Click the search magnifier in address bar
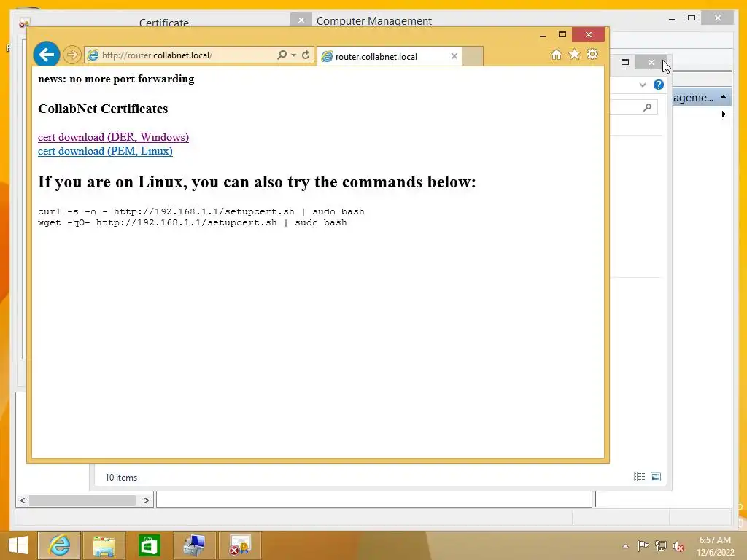The width and height of the screenshot is (747, 560). click(282, 55)
